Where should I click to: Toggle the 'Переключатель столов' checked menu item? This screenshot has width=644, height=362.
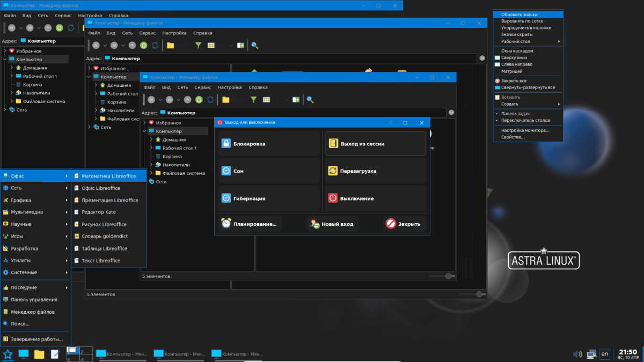pyautogui.click(x=528, y=120)
